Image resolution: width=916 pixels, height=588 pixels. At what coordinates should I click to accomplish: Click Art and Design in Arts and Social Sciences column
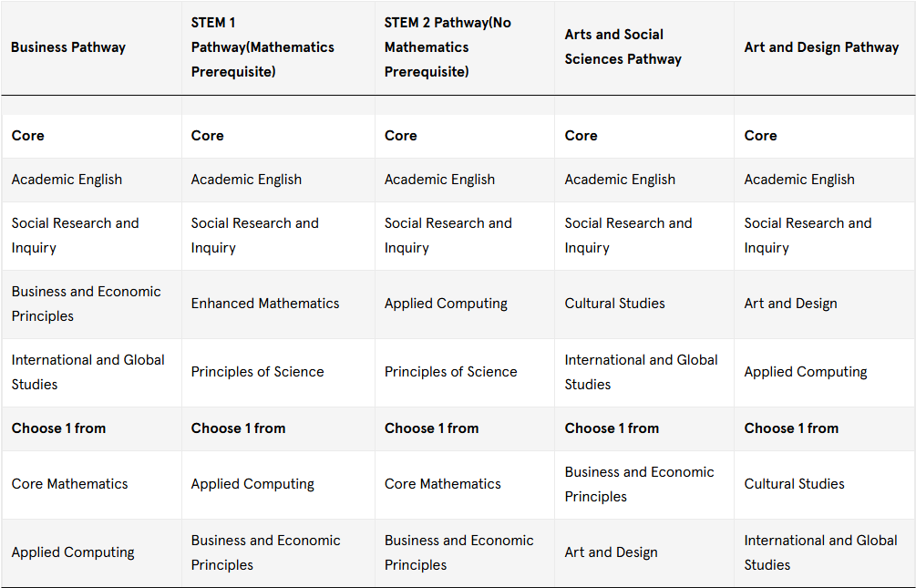tap(611, 552)
